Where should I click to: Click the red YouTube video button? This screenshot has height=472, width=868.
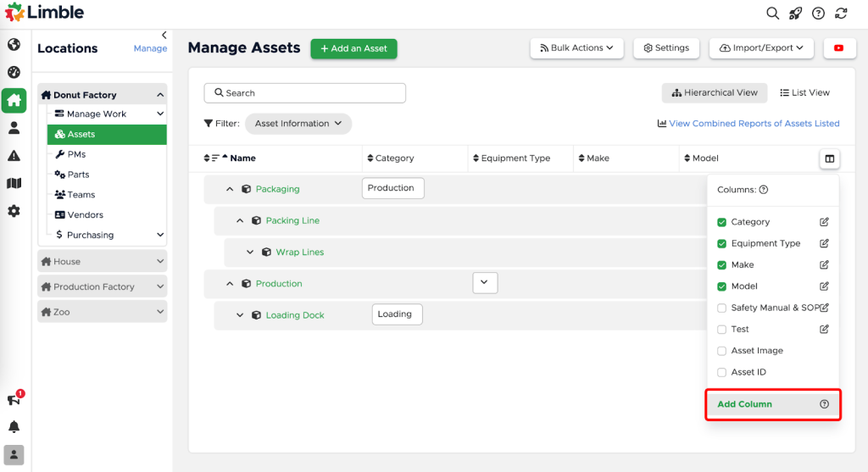838,48
